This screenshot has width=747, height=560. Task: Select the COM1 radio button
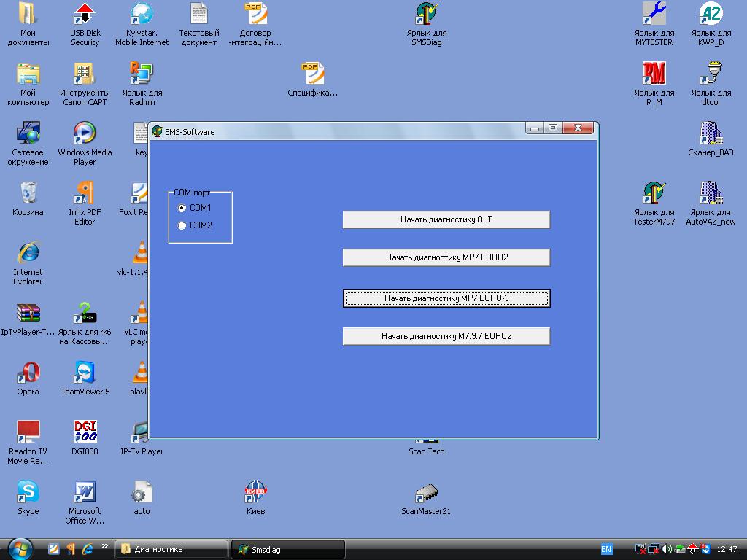tap(182, 208)
